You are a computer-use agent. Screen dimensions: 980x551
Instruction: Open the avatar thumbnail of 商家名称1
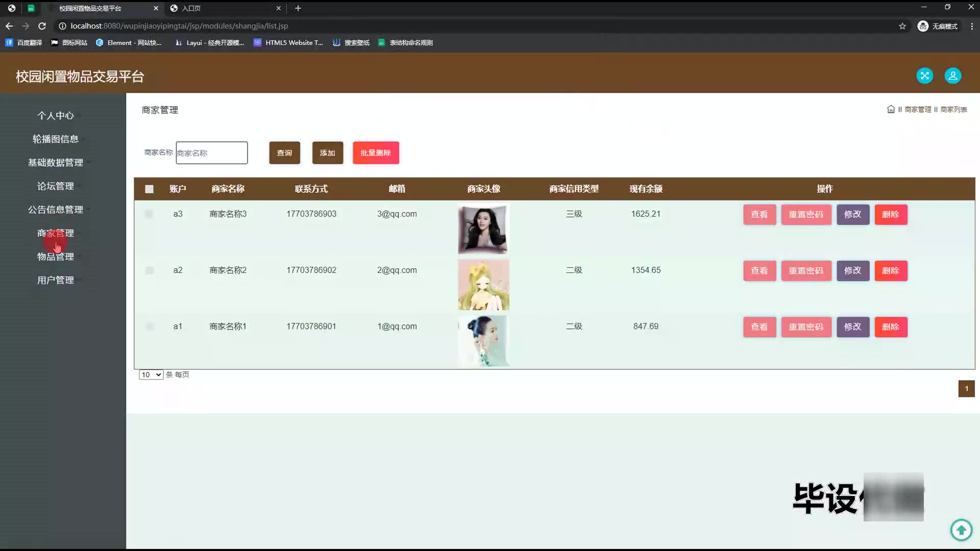483,341
